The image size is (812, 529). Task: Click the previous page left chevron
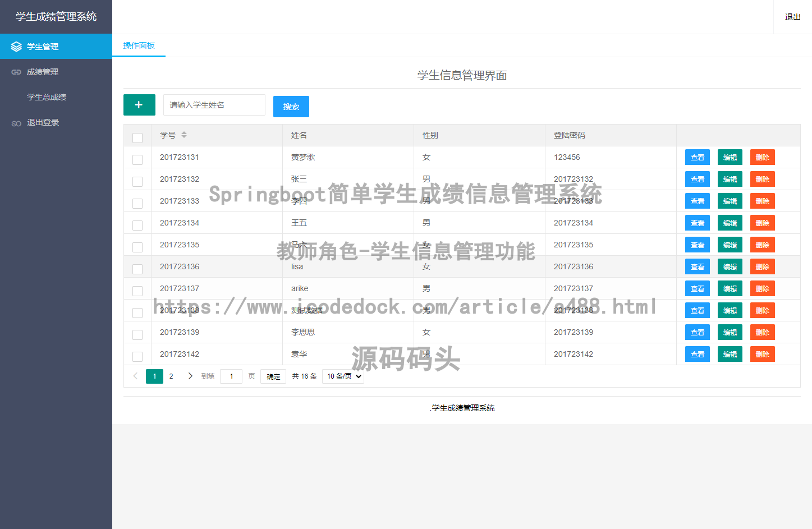coord(135,376)
